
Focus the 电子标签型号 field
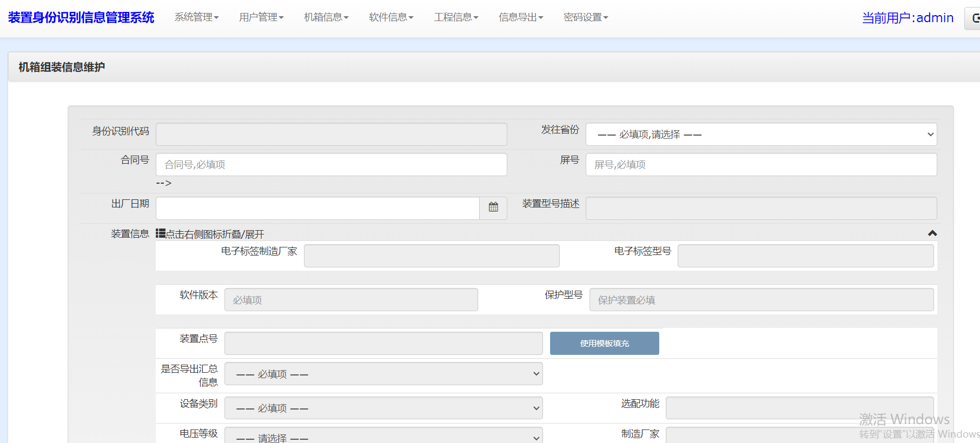806,256
